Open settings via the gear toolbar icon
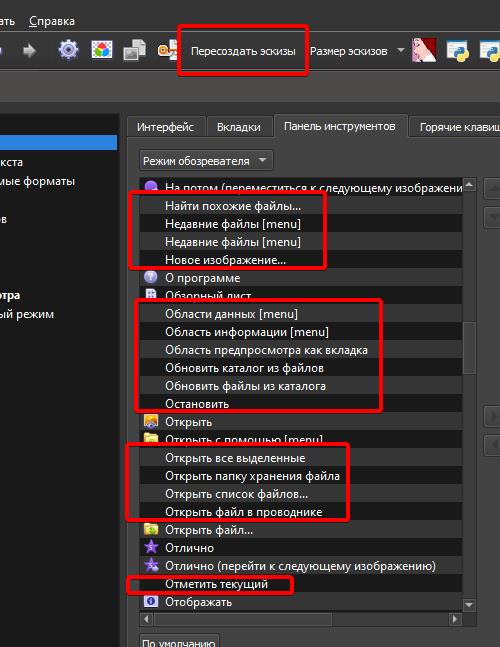The width and height of the screenshot is (500, 647). pos(68,50)
